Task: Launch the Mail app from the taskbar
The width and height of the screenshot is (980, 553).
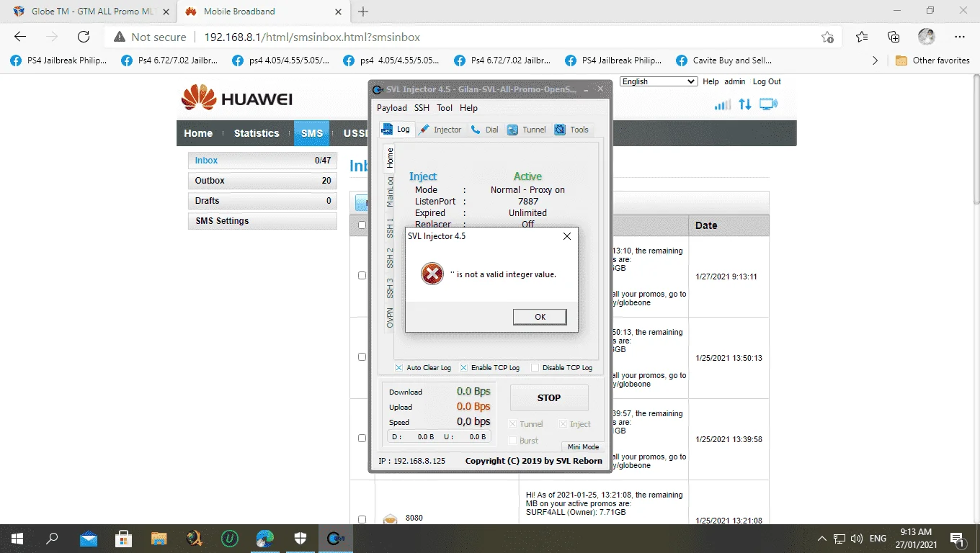Action: 89,539
